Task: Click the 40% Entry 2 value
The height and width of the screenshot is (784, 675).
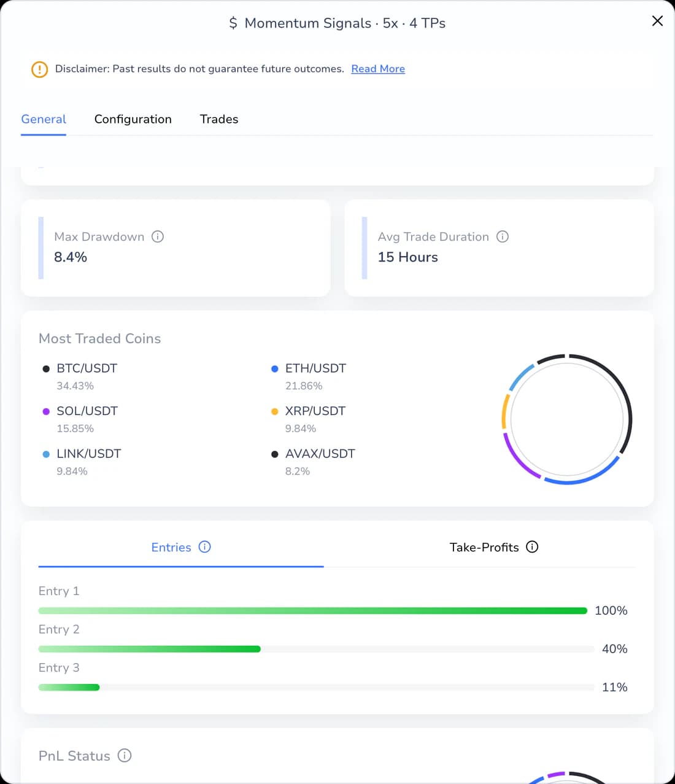Action: pos(615,649)
